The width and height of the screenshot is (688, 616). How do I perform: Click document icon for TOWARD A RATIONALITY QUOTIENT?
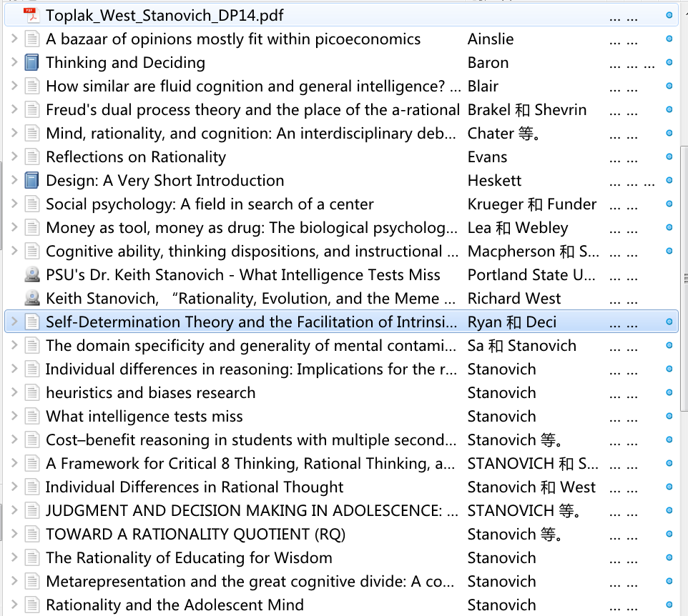(31, 535)
